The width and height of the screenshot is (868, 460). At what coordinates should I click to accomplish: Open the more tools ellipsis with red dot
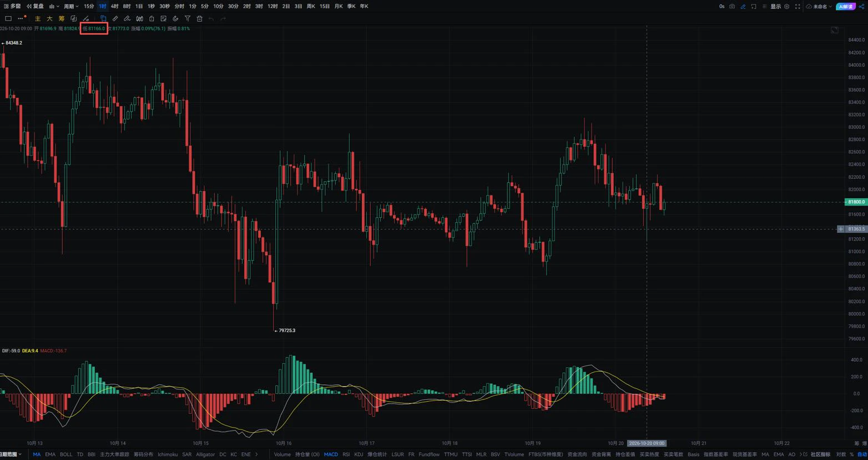point(22,18)
